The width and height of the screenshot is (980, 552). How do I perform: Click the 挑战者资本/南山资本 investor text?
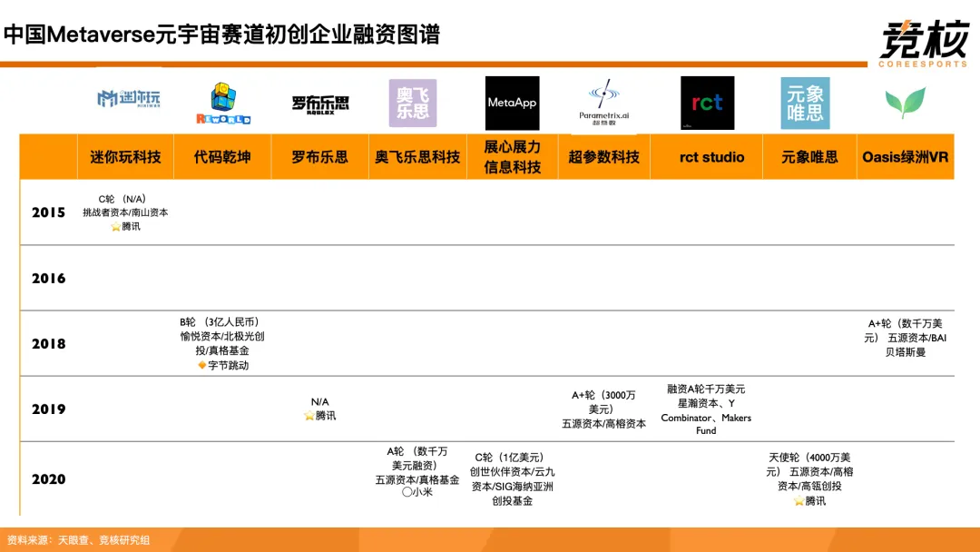coord(125,212)
